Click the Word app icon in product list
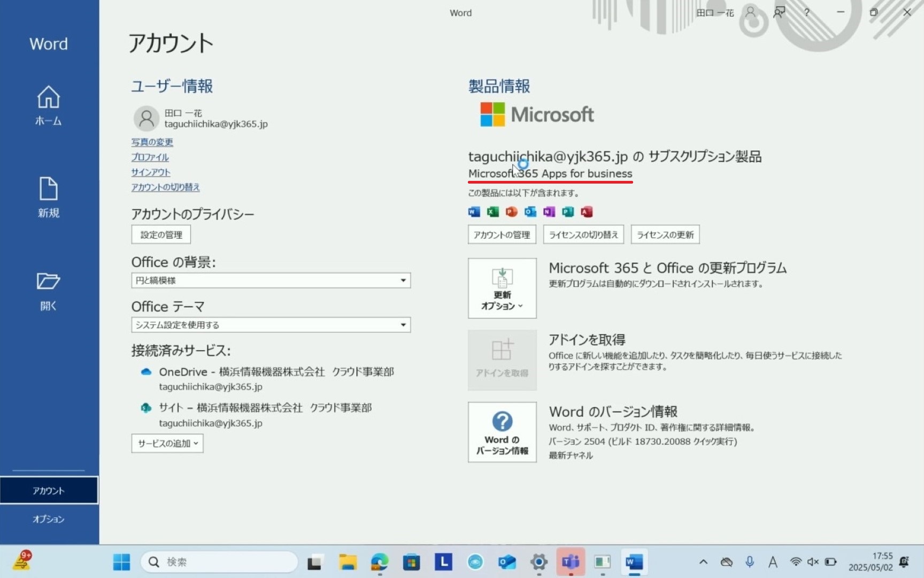 pos(474,212)
